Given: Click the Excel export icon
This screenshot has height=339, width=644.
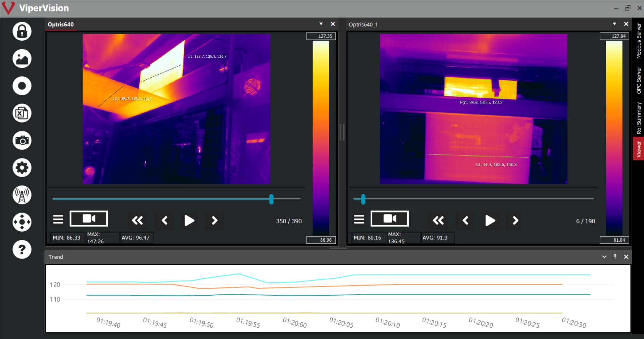Looking at the screenshot, I should click(22, 113).
